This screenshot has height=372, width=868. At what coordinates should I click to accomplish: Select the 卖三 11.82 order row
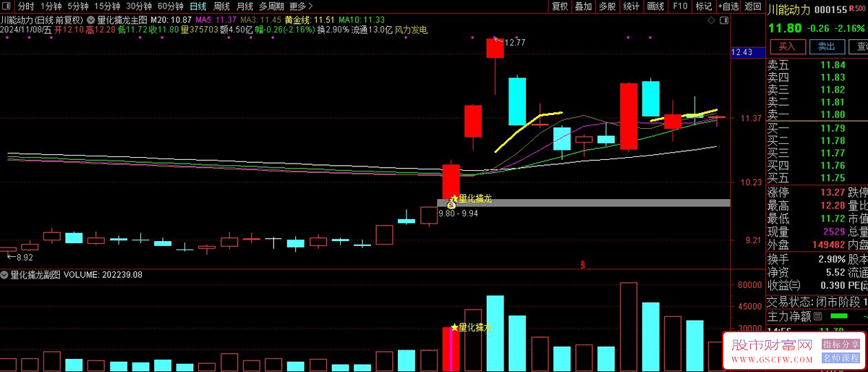pyautogui.click(x=817, y=90)
